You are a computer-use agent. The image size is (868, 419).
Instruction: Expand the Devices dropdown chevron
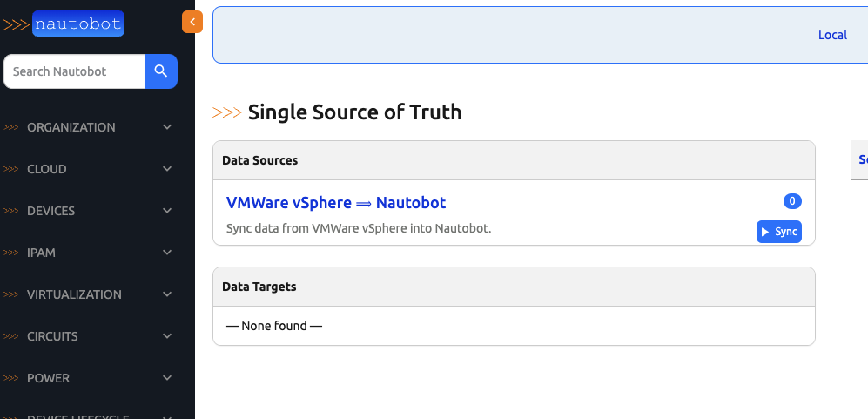tap(167, 211)
